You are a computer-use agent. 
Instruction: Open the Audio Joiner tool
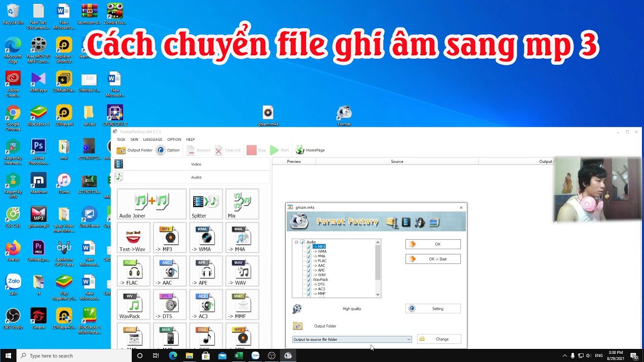pos(151,205)
